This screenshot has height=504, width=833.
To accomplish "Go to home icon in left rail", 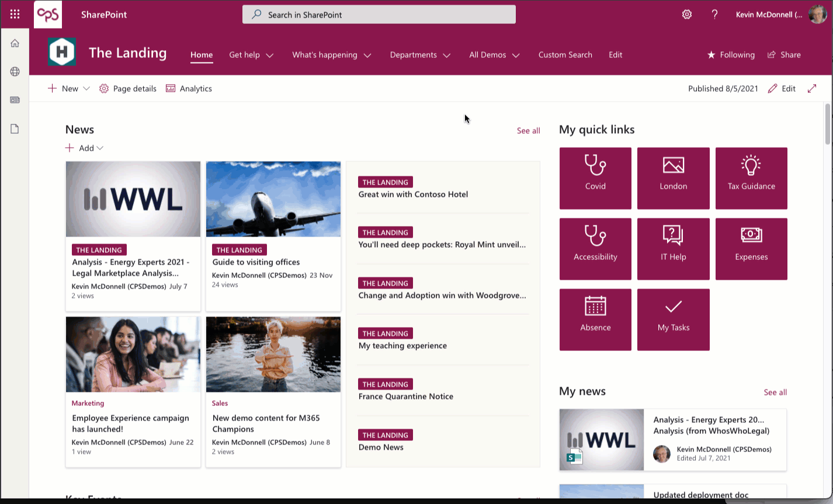I will point(15,43).
